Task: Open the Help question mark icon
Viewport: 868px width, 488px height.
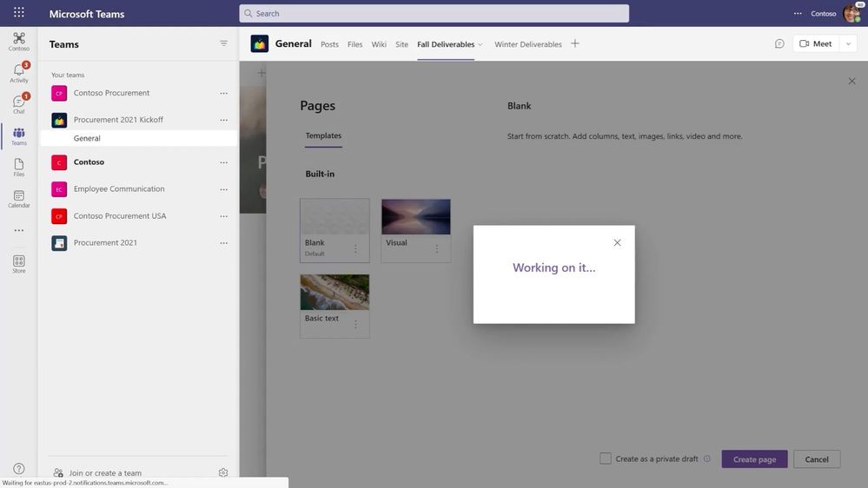Action: (19, 469)
